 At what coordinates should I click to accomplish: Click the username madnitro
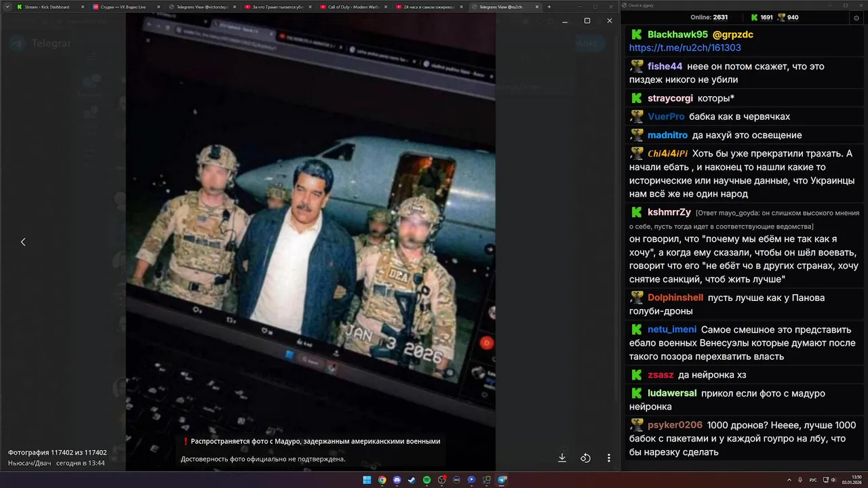(x=667, y=135)
